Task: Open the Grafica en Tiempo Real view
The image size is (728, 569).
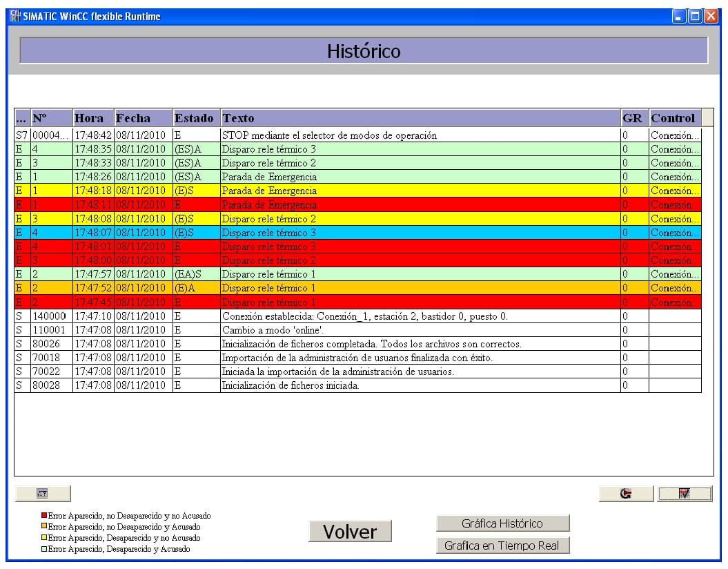Action: click(x=502, y=546)
